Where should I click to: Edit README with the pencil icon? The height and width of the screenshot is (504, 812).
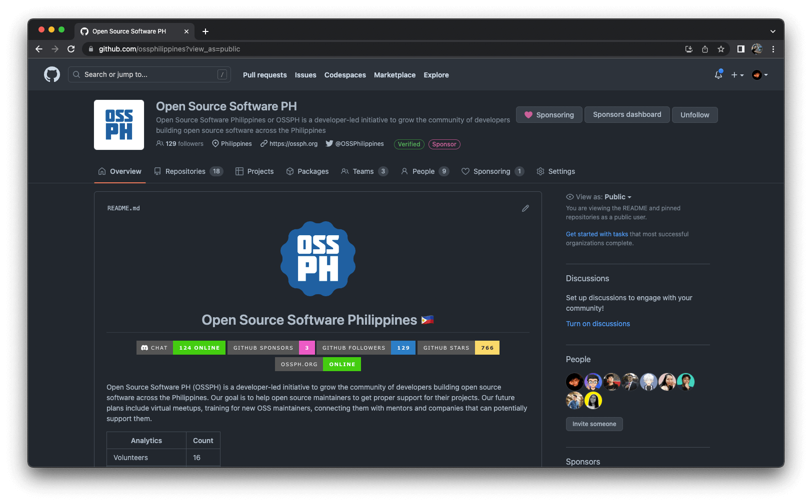coord(525,208)
